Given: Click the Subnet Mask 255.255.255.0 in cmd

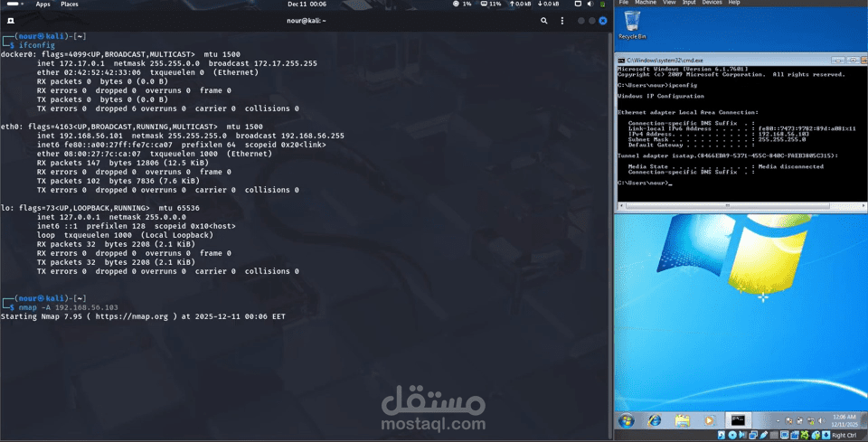Looking at the screenshot, I should pyautogui.click(x=781, y=139).
